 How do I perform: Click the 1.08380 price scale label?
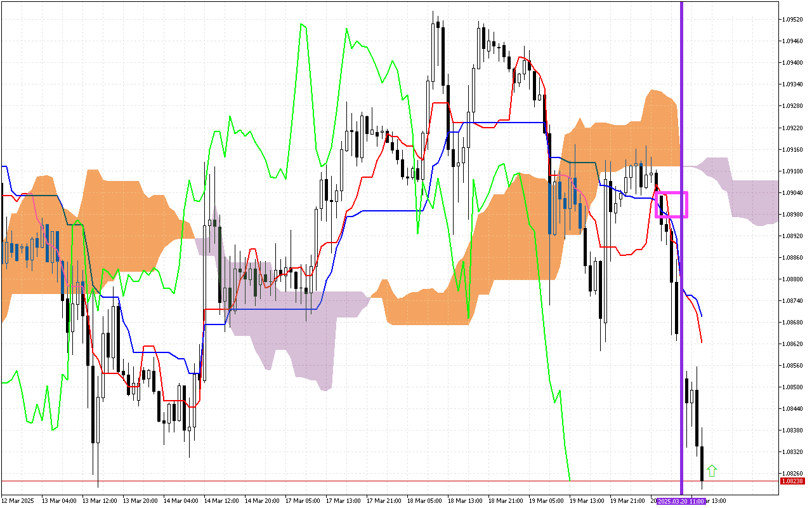pyautogui.click(x=794, y=430)
